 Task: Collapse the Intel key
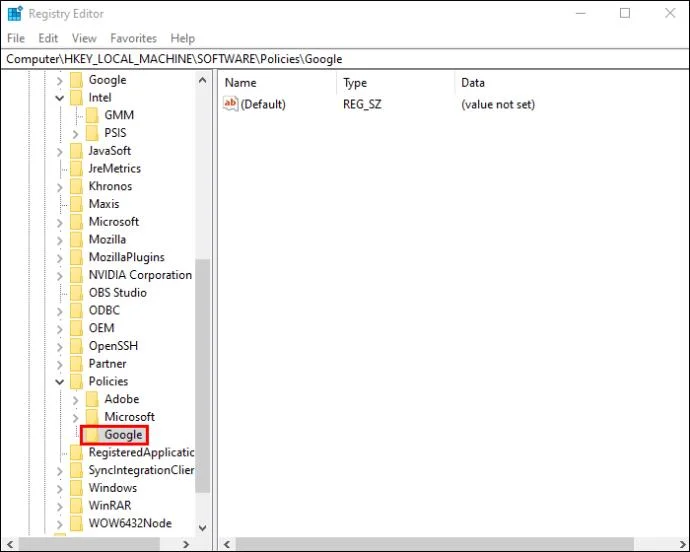[60, 98]
